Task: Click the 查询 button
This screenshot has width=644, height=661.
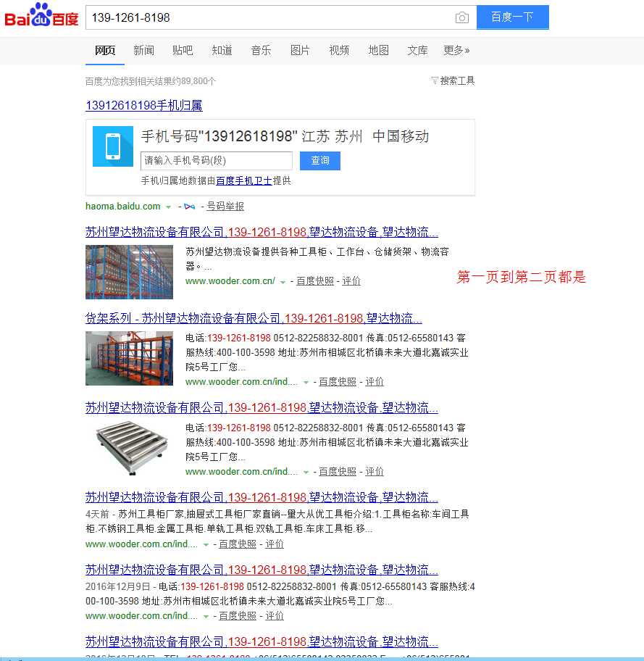Action: (x=320, y=161)
